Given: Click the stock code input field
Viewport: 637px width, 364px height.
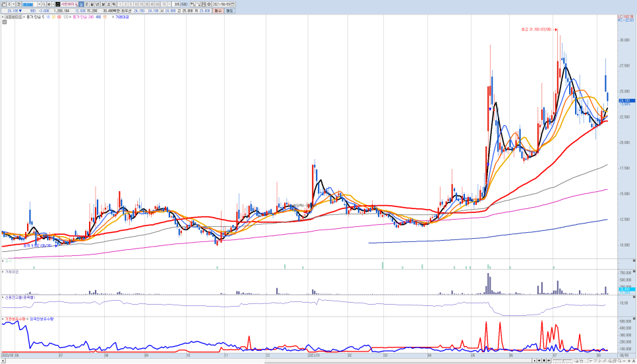Looking at the screenshot, I should pyautogui.click(x=30, y=4).
